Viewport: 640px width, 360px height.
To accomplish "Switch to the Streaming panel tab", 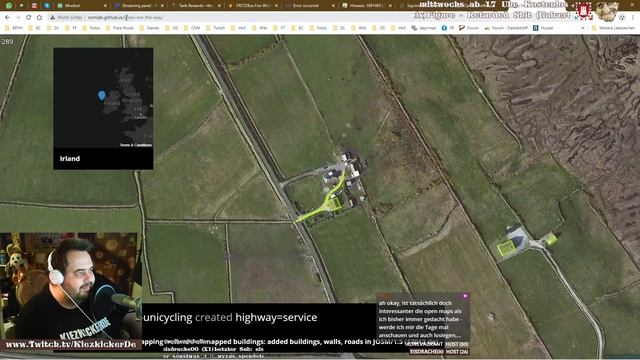I will (x=139, y=6).
